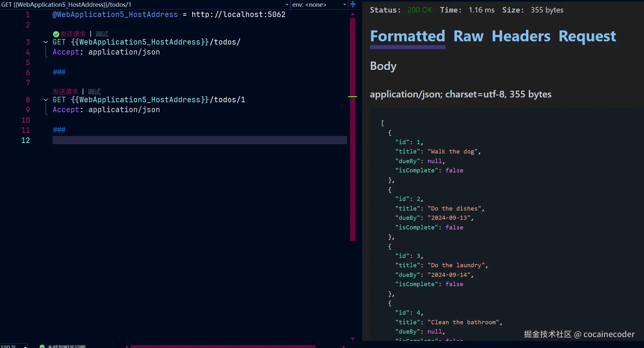
Task: Open the Request tab
Action: point(587,36)
